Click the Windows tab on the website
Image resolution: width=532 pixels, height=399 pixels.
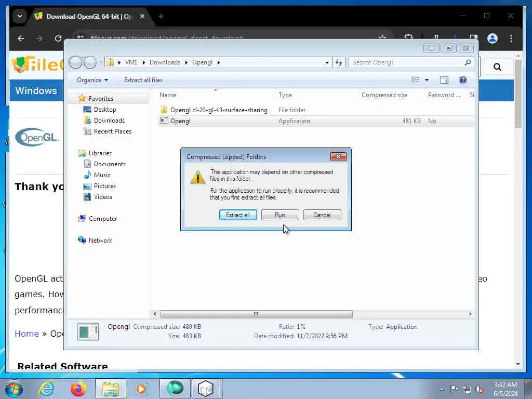pos(36,90)
